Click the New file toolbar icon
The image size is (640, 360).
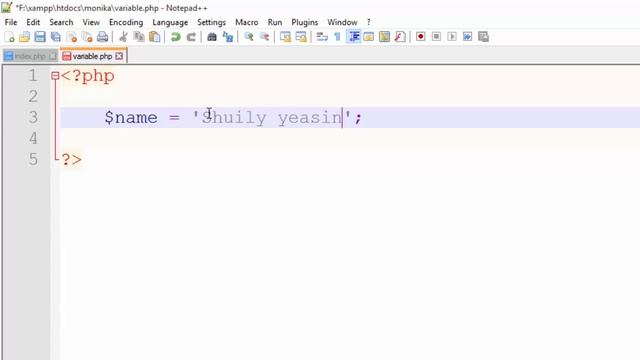9,37
